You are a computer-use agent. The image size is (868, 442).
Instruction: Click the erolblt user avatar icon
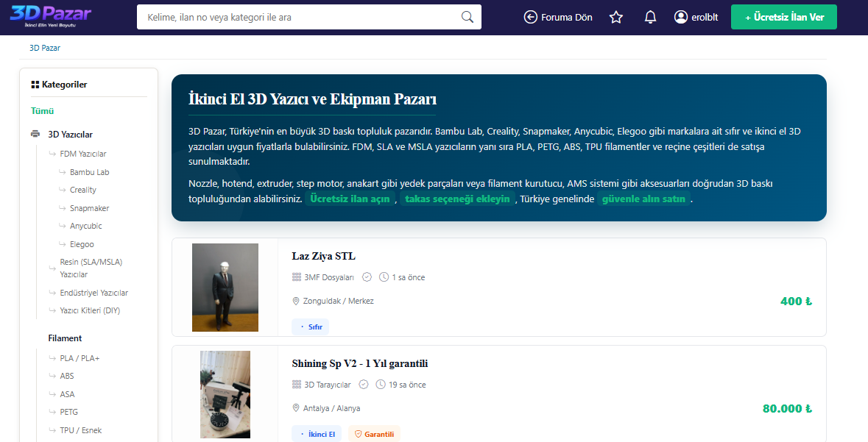pyautogui.click(x=681, y=17)
